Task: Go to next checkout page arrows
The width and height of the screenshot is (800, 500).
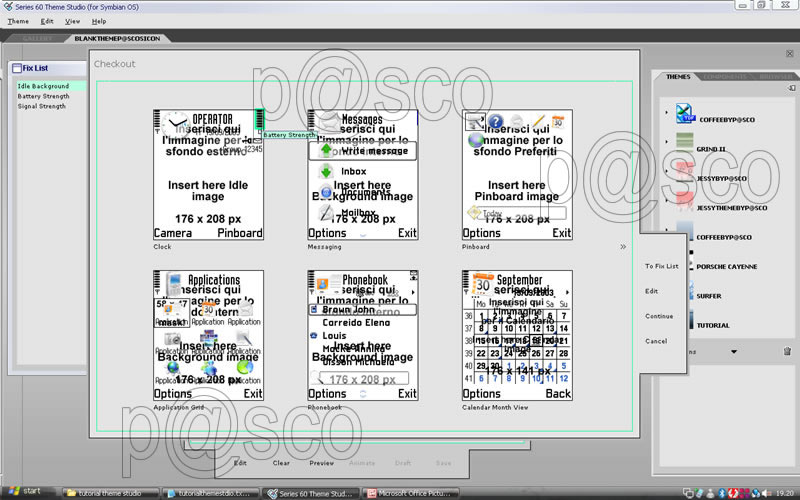Action: [623, 246]
